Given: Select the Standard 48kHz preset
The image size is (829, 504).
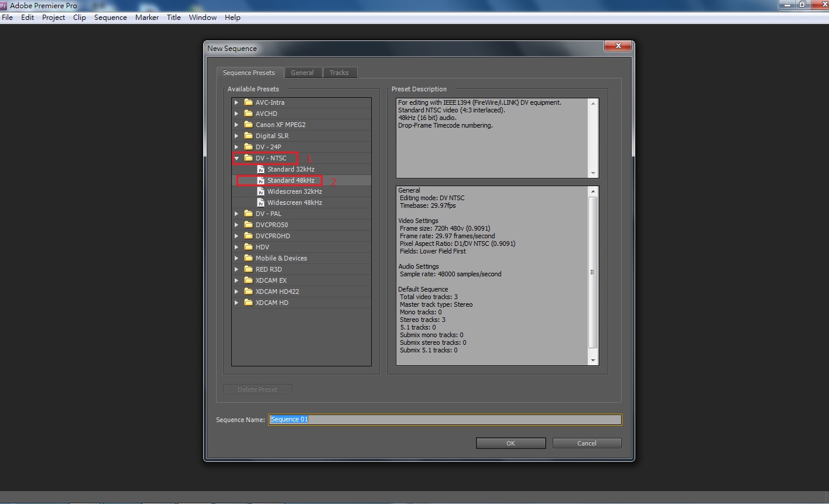Looking at the screenshot, I should [291, 180].
